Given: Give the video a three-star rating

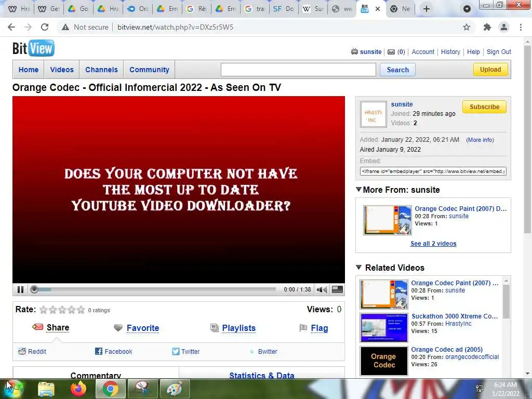Looking at the screenshot, I should pyautogui.click(x=62, y=310).
